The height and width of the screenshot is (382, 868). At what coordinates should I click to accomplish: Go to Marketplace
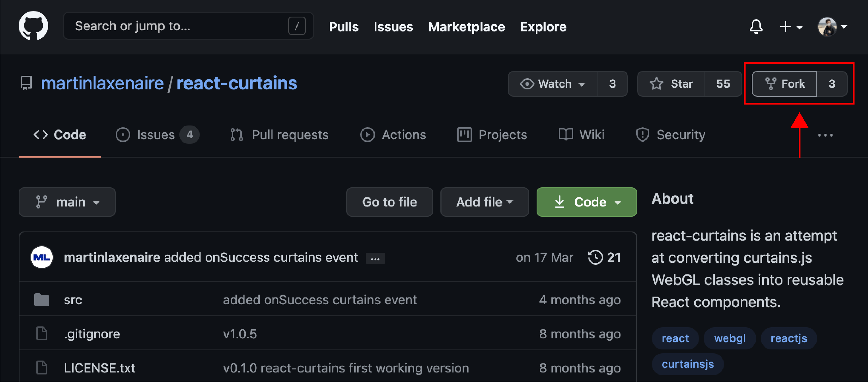(x=466, y=27)
